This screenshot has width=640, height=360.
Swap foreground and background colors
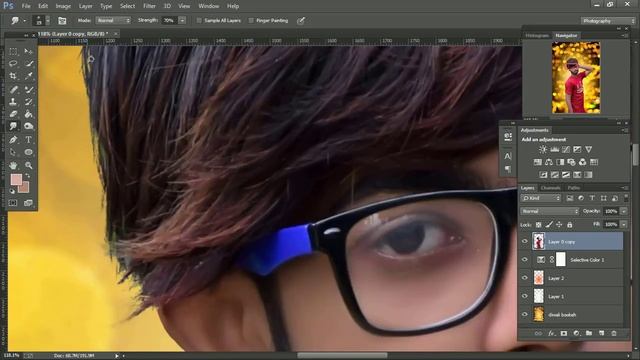tap(27, 176)
